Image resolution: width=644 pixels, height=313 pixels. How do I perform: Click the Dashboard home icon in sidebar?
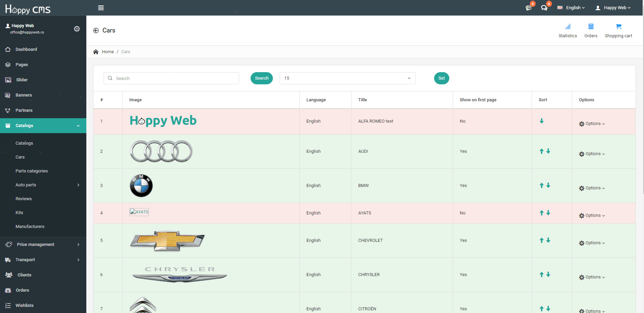pyautogui.click(x=8, y=49)
